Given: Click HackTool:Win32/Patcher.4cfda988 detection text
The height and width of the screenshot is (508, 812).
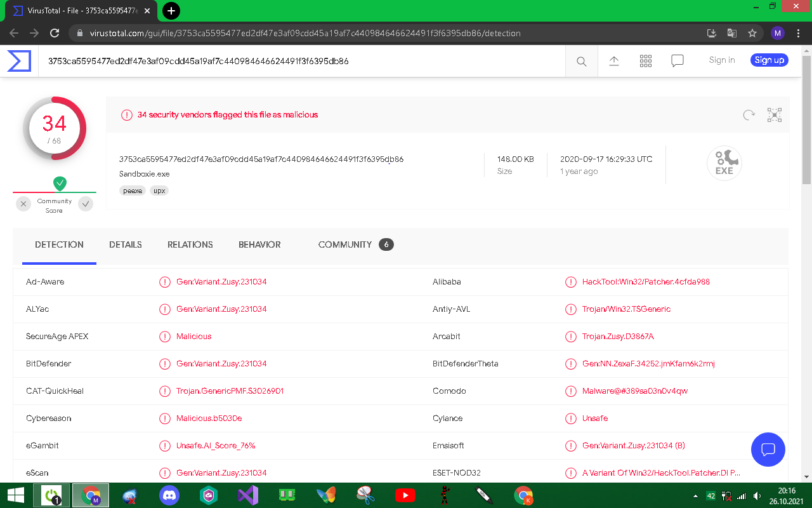Looking at the screenshot, I should 646,282.
